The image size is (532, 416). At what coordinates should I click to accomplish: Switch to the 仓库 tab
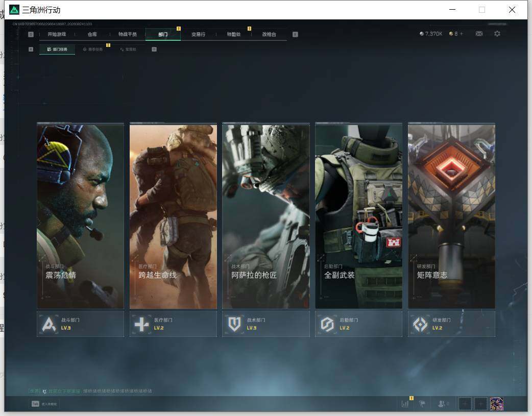(92, 34)
